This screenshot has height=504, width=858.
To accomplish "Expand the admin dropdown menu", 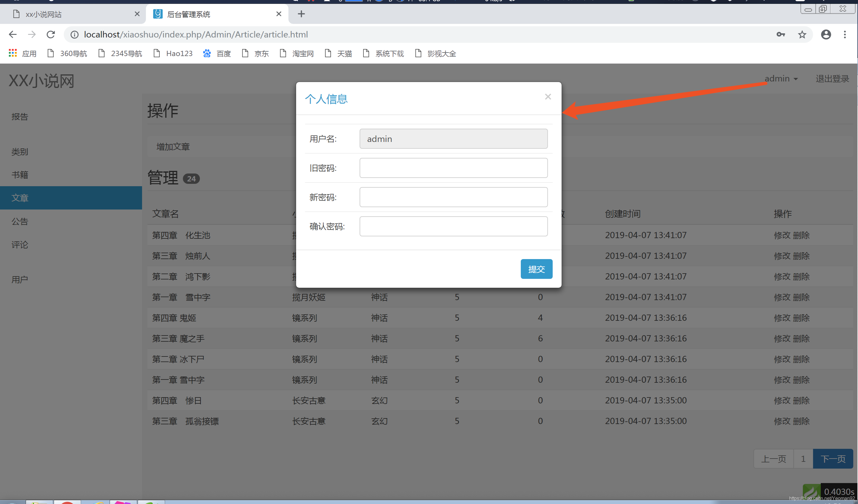I will point(781,78).
